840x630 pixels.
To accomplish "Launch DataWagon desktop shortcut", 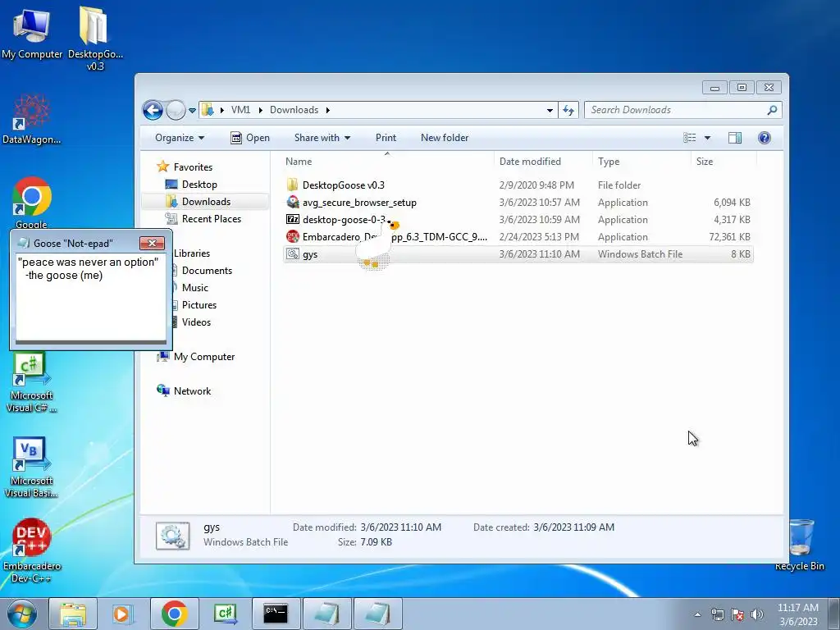I will click(32, 119).
